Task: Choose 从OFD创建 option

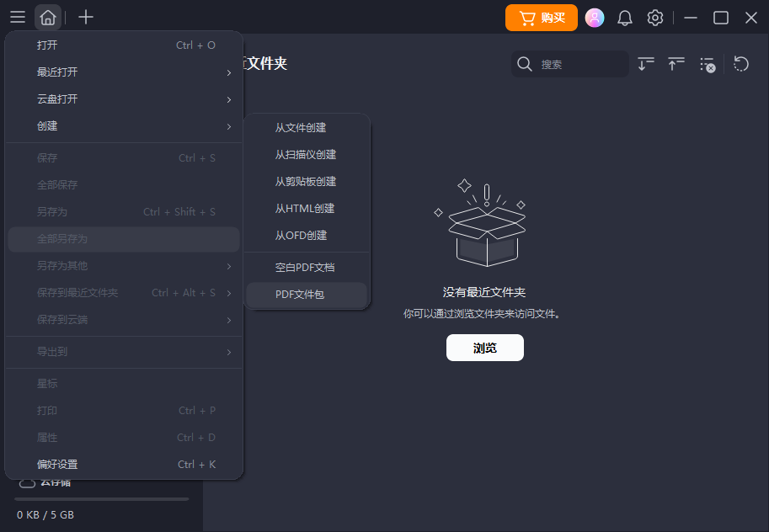Action: coord(307,236)
